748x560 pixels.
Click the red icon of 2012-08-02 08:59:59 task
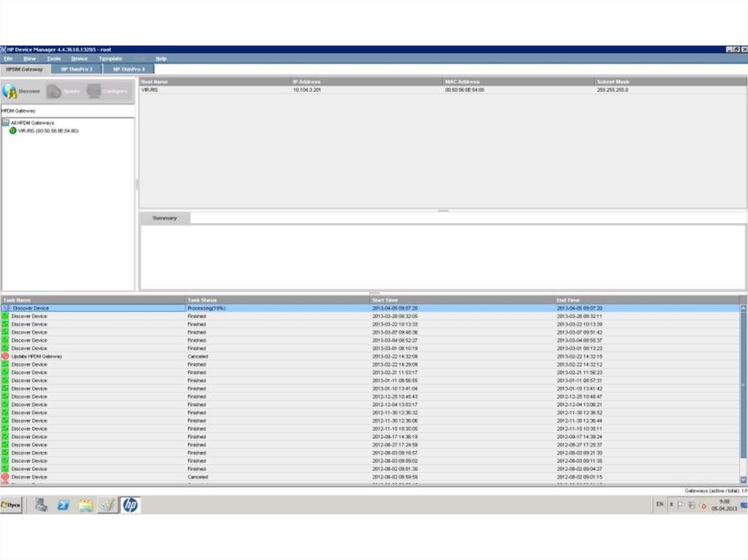[x=5, y=477]
